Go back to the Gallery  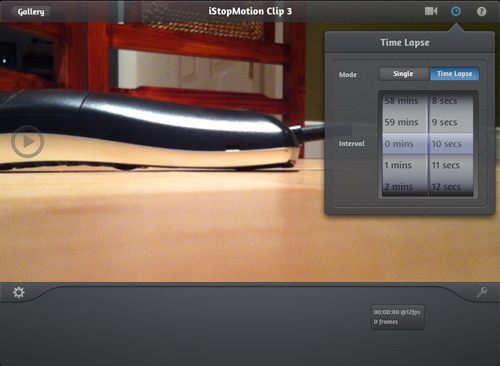pos(31,12)
